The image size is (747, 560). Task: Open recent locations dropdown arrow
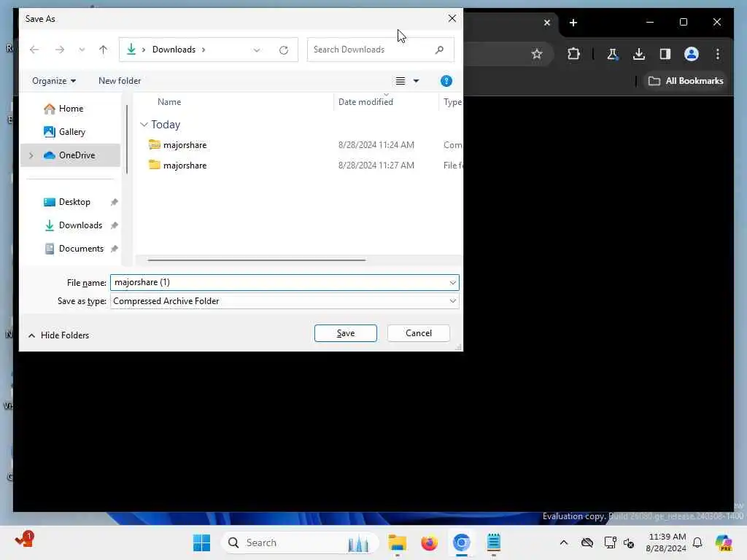click(x=82, y=50)
